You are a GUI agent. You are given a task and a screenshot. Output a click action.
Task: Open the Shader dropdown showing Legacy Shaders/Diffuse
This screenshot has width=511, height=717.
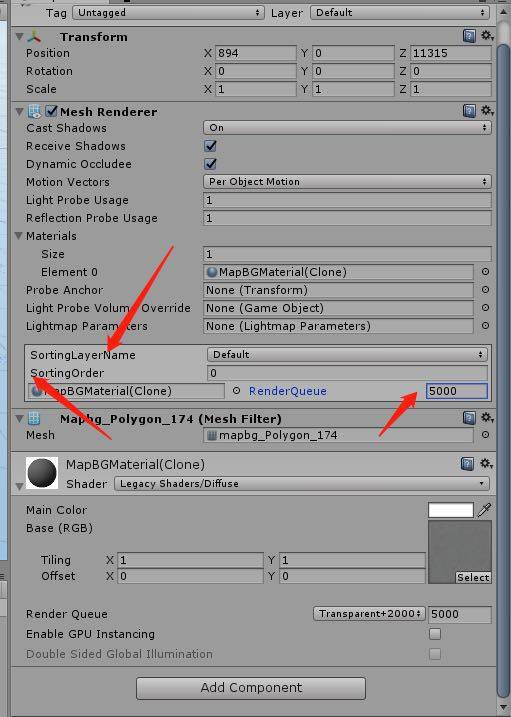[302, 483]
